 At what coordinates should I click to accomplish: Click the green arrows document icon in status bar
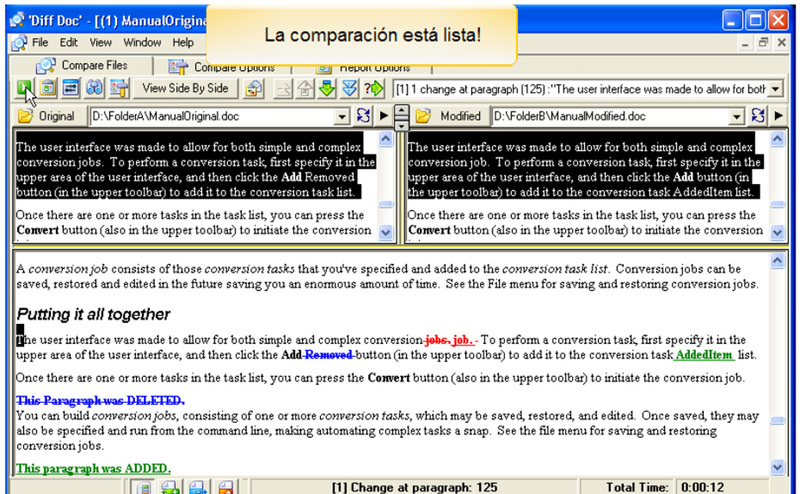tap(170, 487)
